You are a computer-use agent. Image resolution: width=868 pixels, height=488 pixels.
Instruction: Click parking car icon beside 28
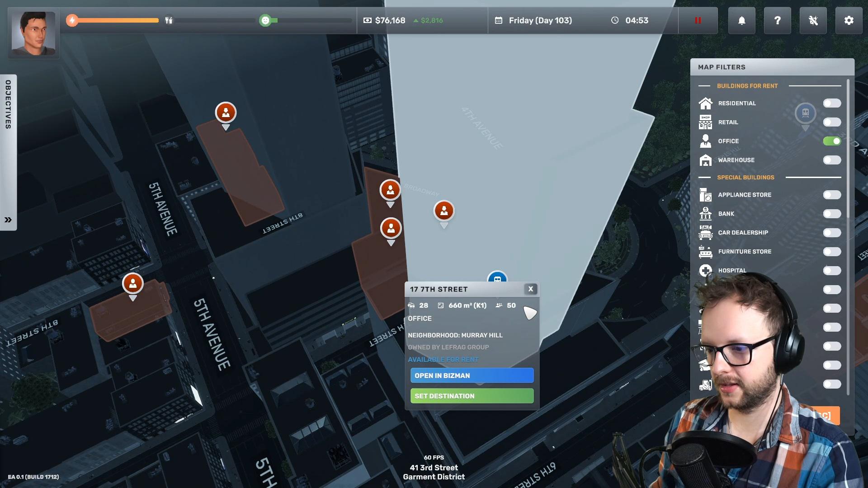click(411, 305)
